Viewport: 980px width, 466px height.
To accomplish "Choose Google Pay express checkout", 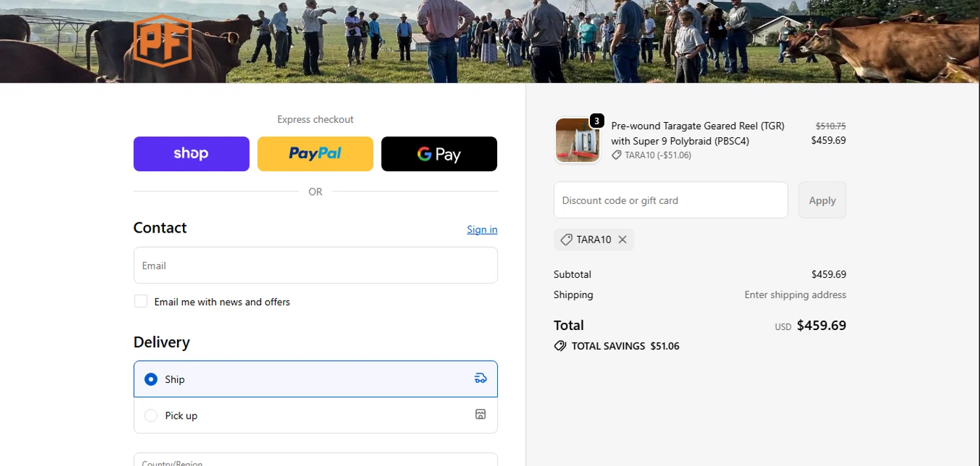I will pos(439,154).
